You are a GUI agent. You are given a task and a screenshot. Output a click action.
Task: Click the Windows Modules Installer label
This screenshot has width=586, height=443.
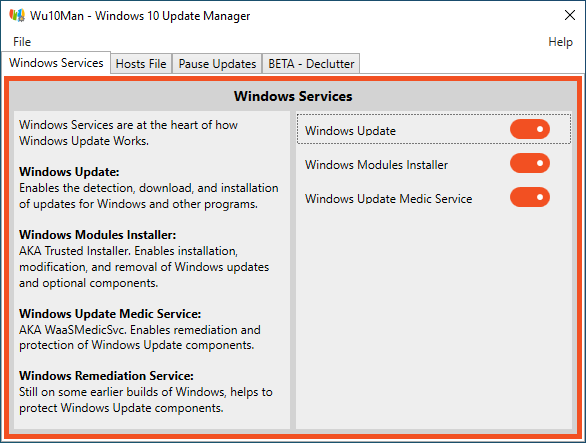[376, 165]
